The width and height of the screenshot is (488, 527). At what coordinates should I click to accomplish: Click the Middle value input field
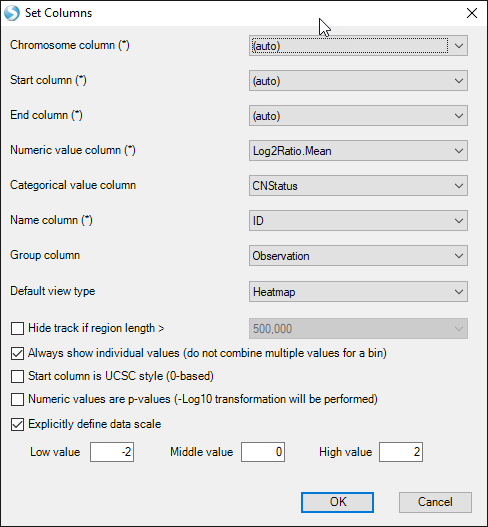point(263,452)
